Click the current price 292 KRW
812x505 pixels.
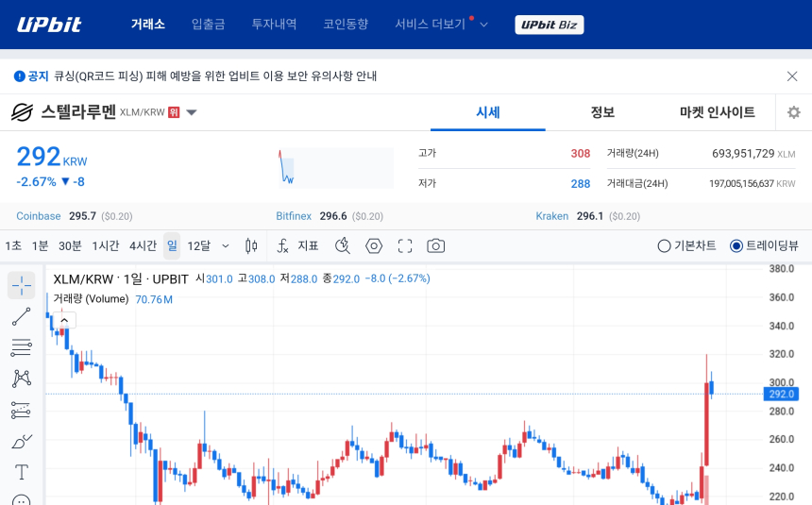pyautogui.click(x=52, y=157)
